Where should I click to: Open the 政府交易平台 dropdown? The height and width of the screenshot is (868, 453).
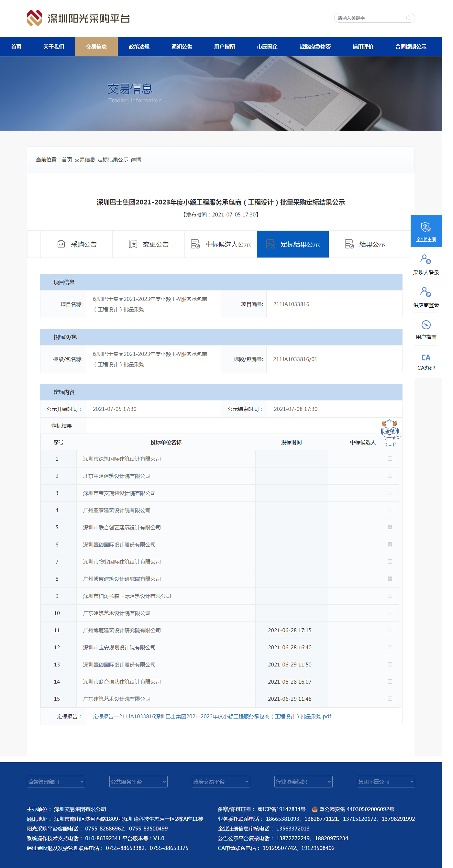(221, 782)
